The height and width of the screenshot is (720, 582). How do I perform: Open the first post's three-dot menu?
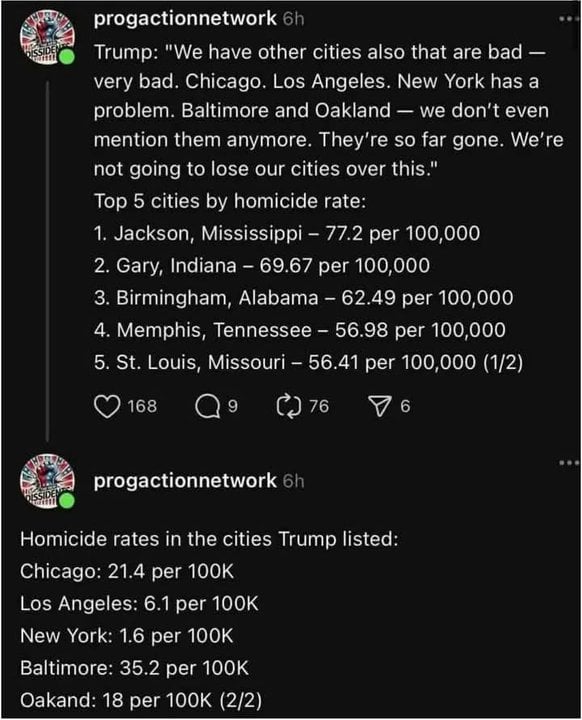tap(570, 19)
